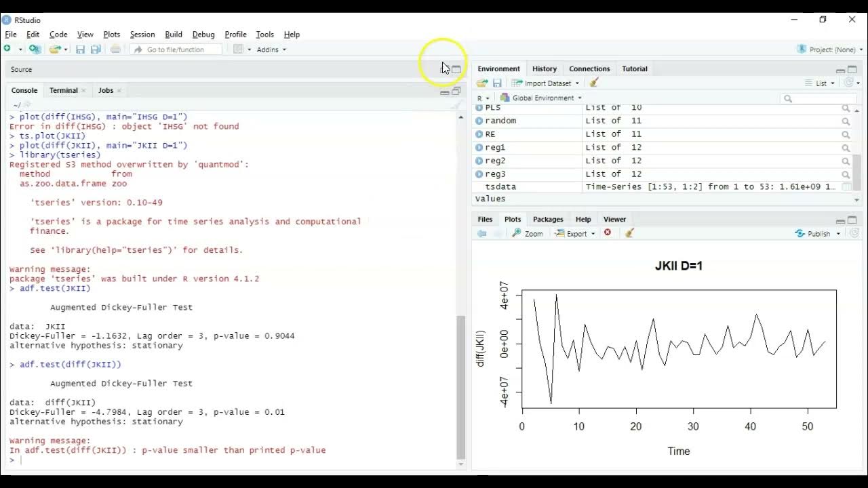This screenshot has height=488, width=868.
Task: Click the Load Workspace folder icon
Action: 482,83
